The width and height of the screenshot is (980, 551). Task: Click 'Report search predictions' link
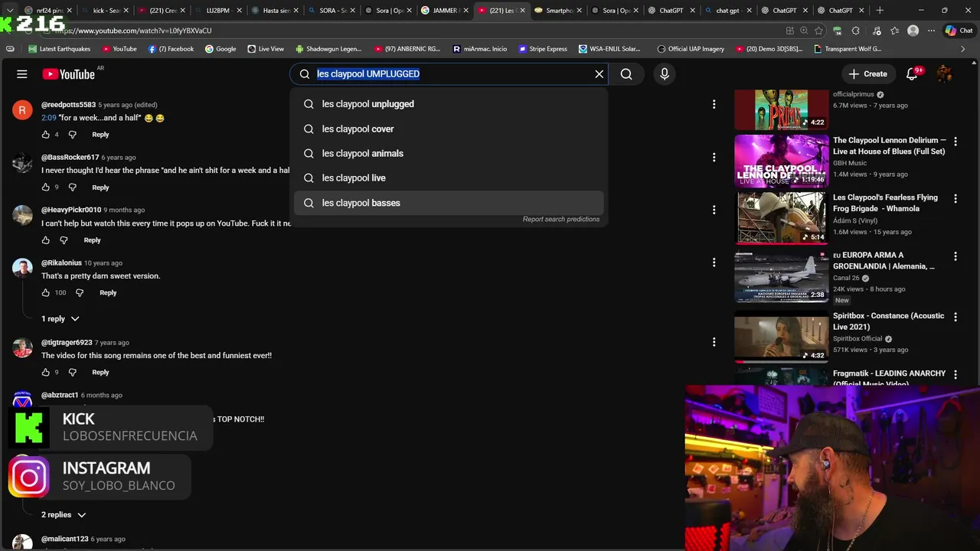(561, 219)
